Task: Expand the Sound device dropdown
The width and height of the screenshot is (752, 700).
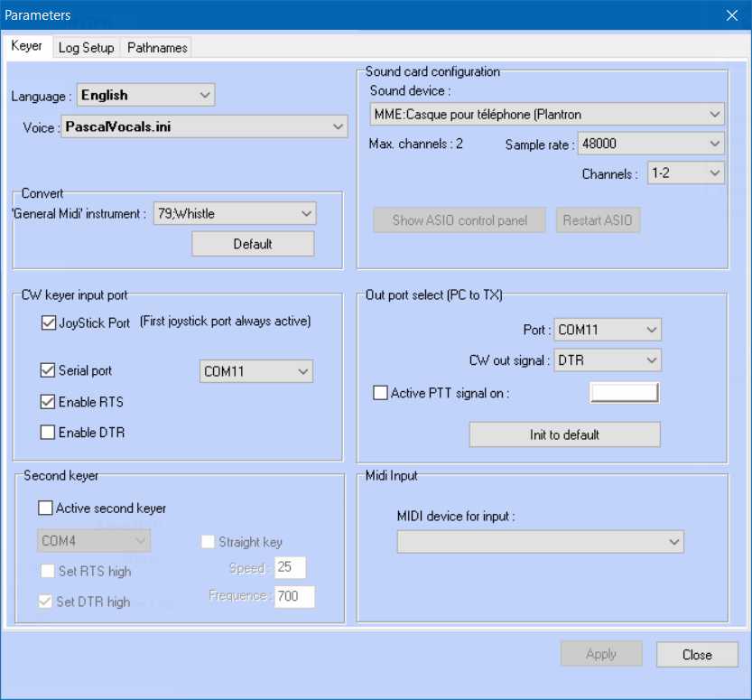Action: click(547, 115)
